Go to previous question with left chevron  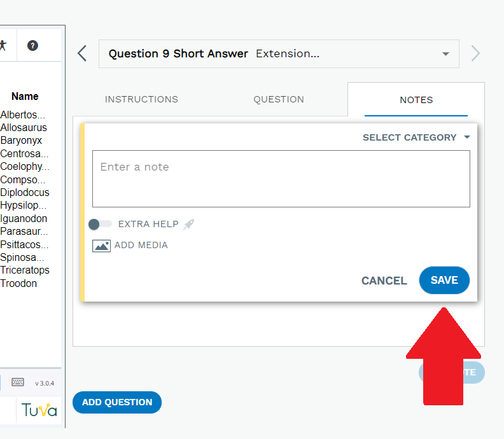click(x=82, y=53)
